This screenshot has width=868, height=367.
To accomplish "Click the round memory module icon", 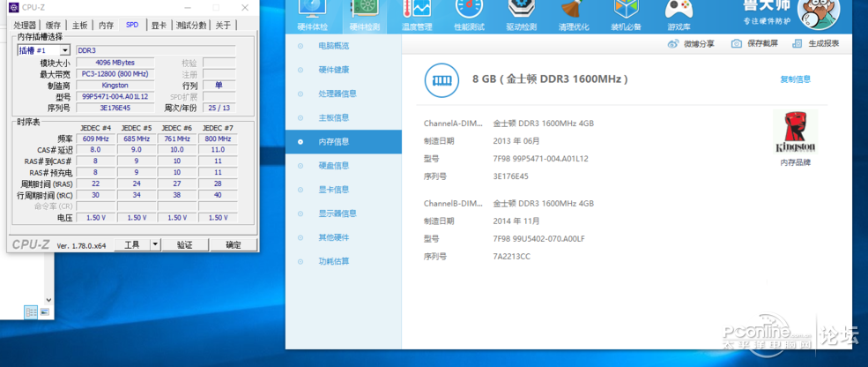I will pos(441,79).
